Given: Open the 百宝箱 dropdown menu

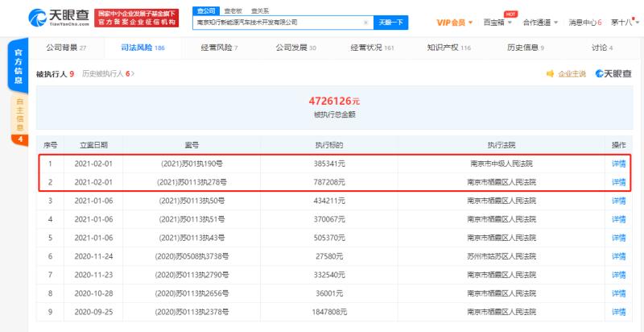Looking at the screenshot, I should tap(497, 23).
